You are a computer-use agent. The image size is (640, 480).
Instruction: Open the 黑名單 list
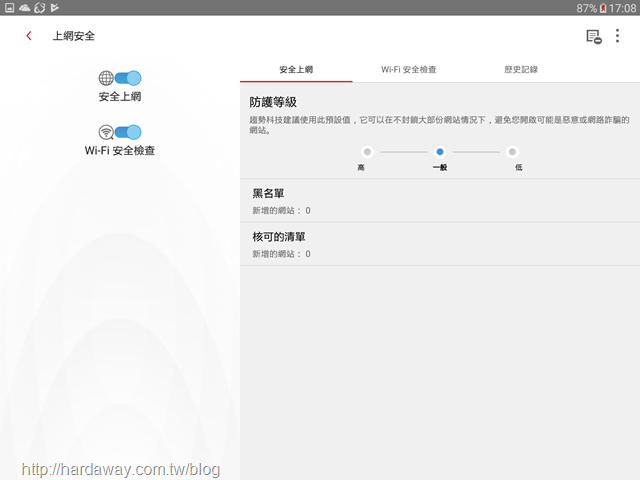[440, 201]
